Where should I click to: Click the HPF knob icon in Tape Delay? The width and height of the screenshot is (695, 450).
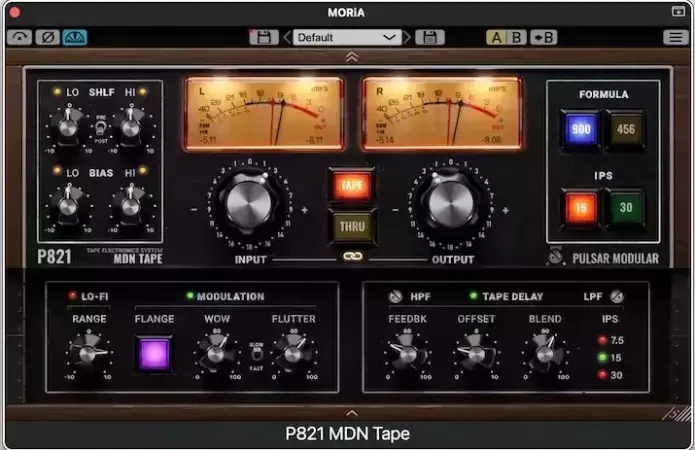(x=395, y=296)
